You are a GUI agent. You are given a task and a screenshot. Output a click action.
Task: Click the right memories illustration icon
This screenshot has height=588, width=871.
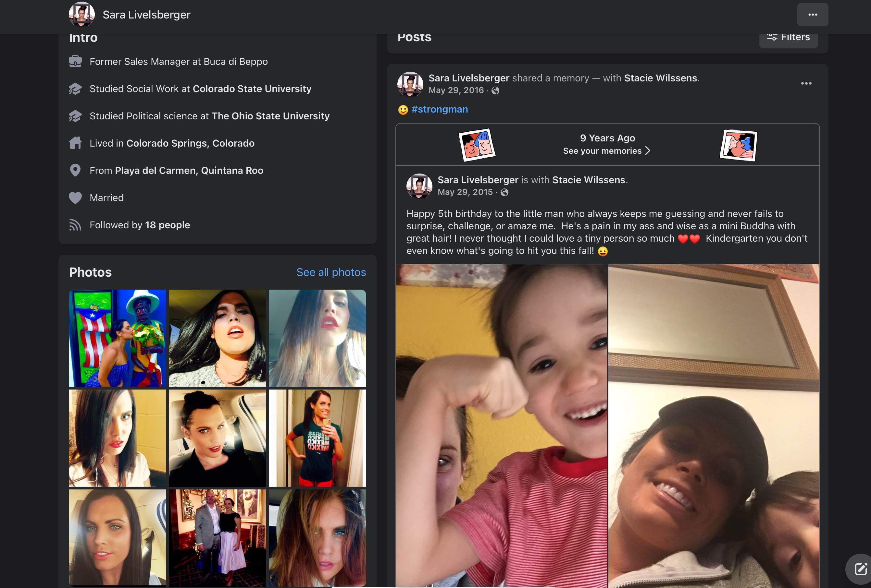pyautogui.click(x=738, y=145)
